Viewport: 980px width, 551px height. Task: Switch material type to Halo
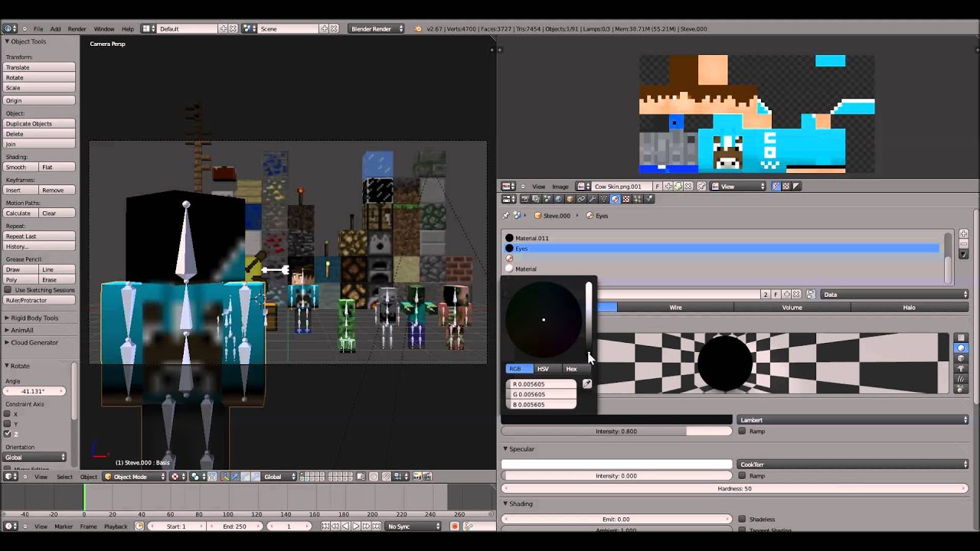pos(909,308)
